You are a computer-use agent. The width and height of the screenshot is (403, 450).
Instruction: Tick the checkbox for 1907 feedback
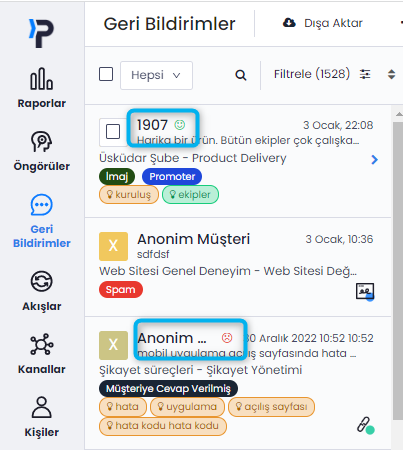(113, 132)
